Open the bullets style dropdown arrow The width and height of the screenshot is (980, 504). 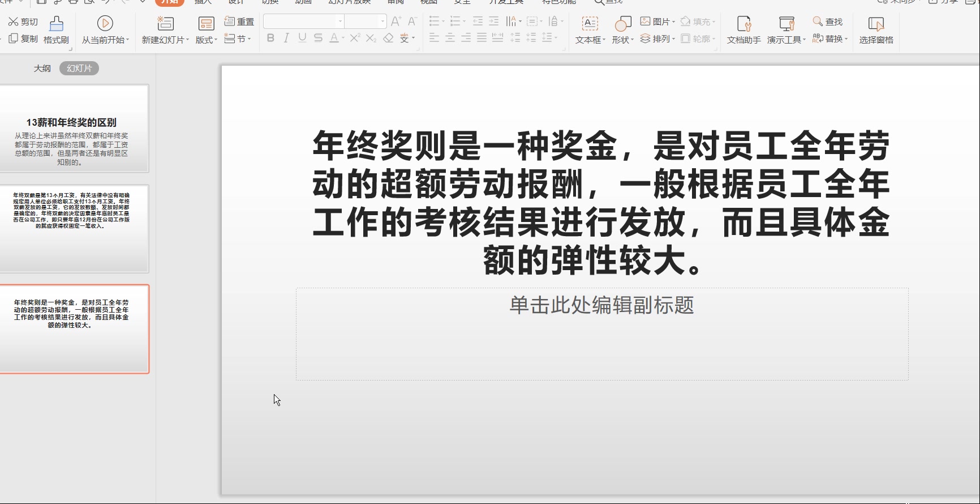[x=443, y=22]
